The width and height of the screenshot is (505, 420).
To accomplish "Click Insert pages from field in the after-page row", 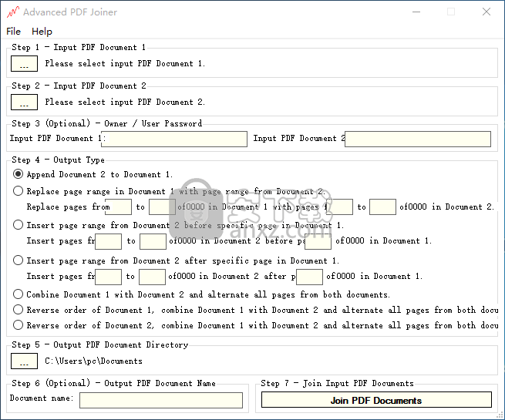I will pyautogui.click(x=108, y=277).
